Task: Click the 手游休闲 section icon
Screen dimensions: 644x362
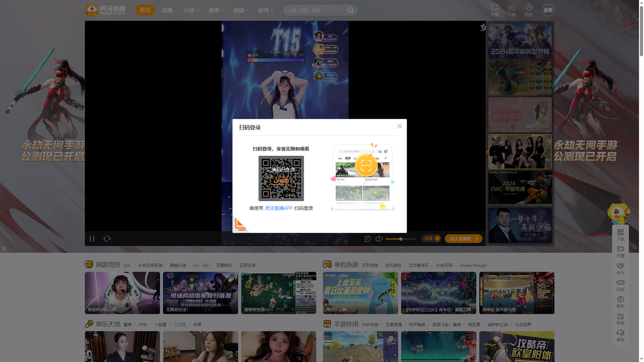Action: (x=327, y=324)
